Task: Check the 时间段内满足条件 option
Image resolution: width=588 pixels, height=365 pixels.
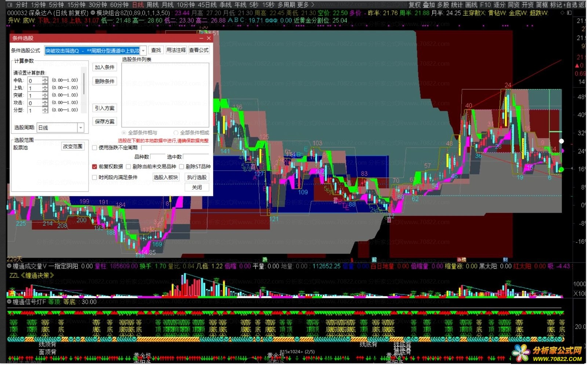Action: pos(94,178)
